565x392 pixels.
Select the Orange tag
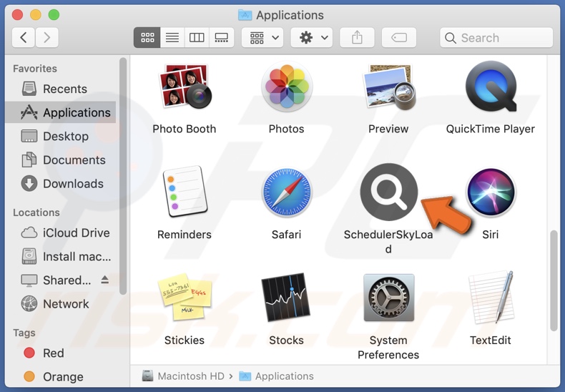pos(61,377)
